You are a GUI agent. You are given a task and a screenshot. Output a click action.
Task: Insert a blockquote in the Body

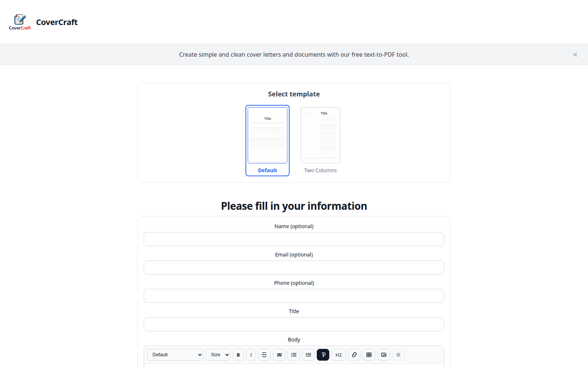(279, 355)
